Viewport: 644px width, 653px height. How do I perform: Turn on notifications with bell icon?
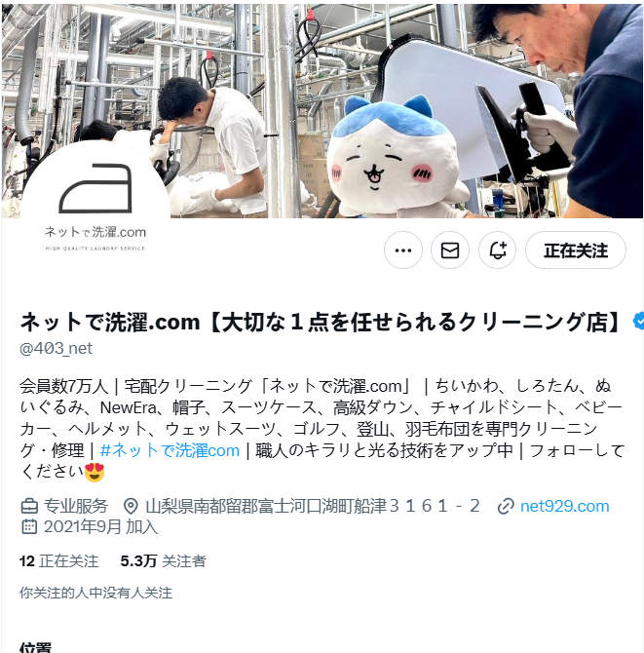point(498,250)
